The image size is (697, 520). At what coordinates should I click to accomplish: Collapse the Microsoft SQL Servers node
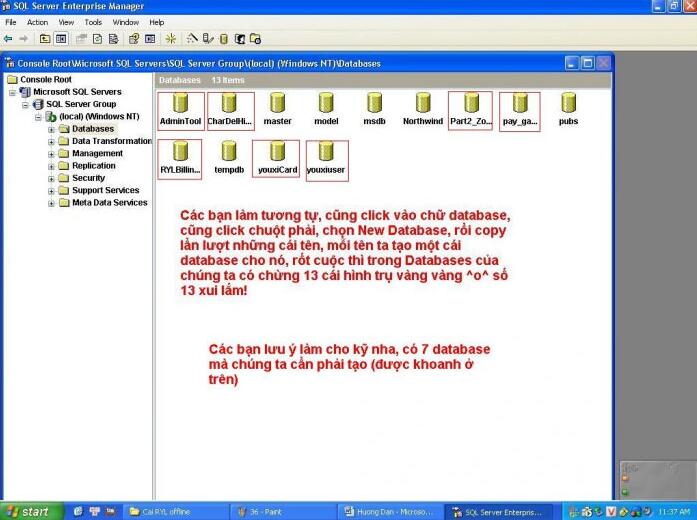tap(13, 92)
